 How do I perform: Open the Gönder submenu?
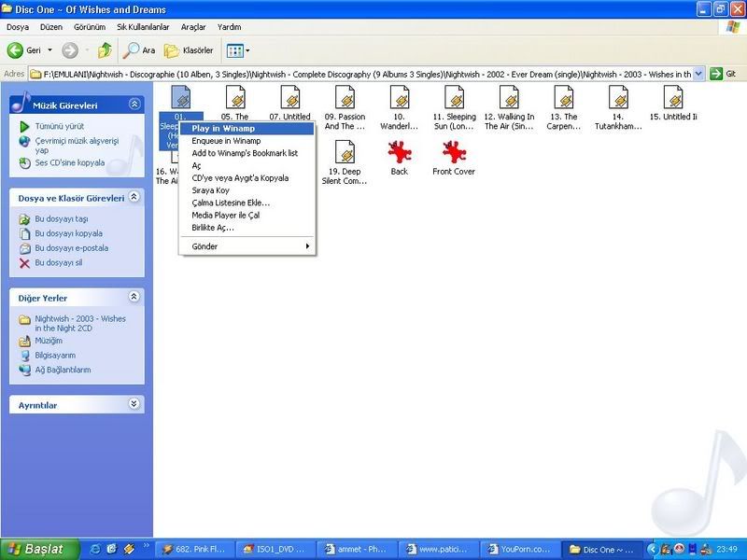tap(247, 246)
